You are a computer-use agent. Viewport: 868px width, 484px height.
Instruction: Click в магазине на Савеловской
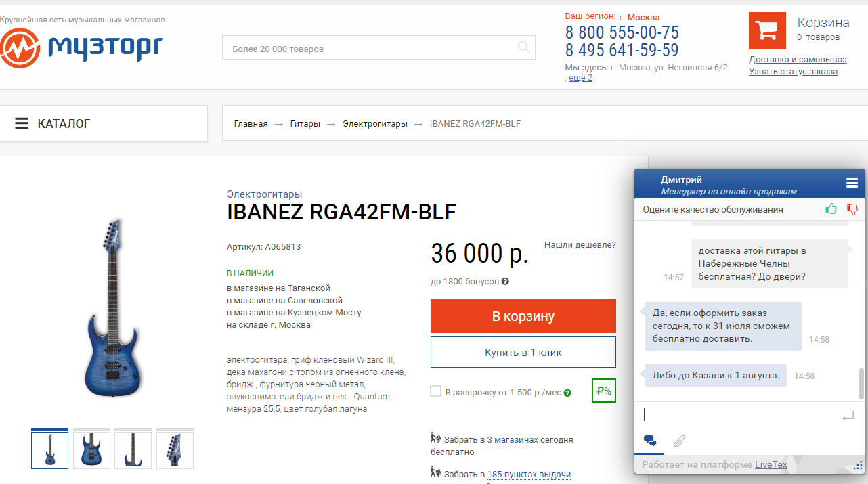(x=285, y=301)
